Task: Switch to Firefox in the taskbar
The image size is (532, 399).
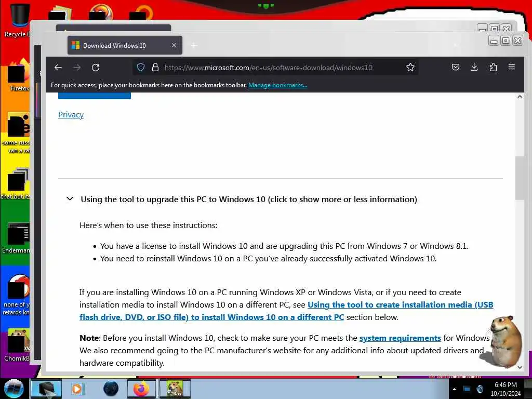Action: 141,389
